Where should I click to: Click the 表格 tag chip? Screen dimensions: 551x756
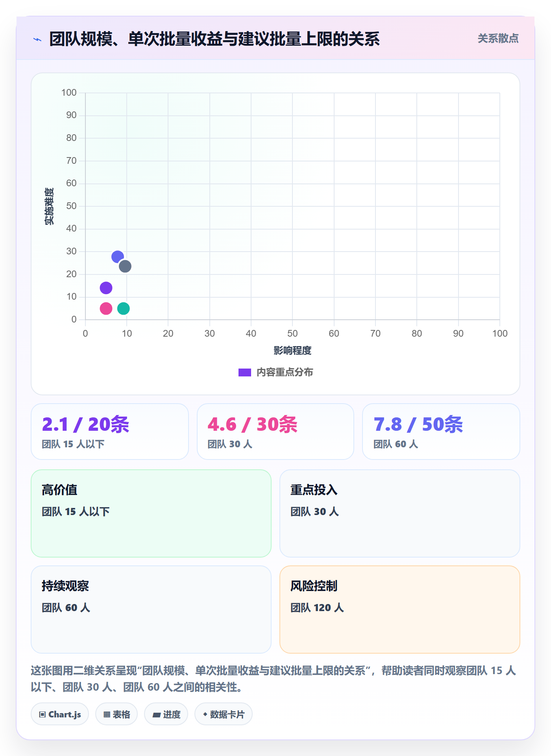click(116, 714)
